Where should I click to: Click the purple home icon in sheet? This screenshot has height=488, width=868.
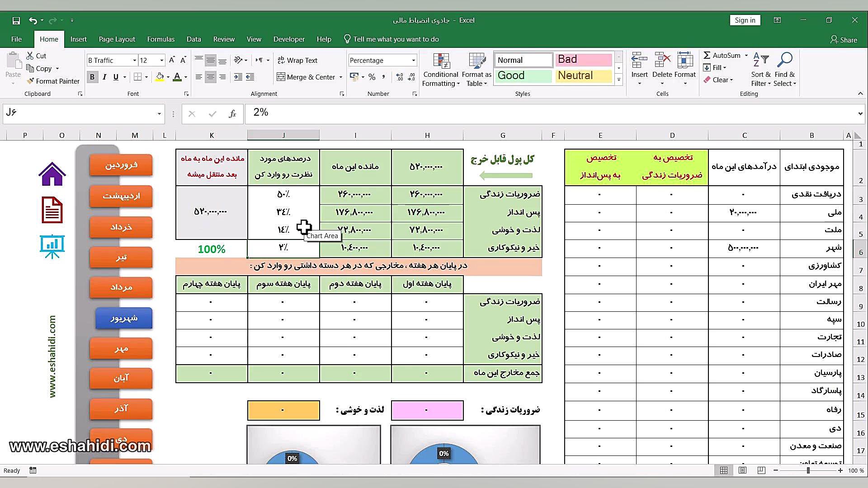[52, 174]
